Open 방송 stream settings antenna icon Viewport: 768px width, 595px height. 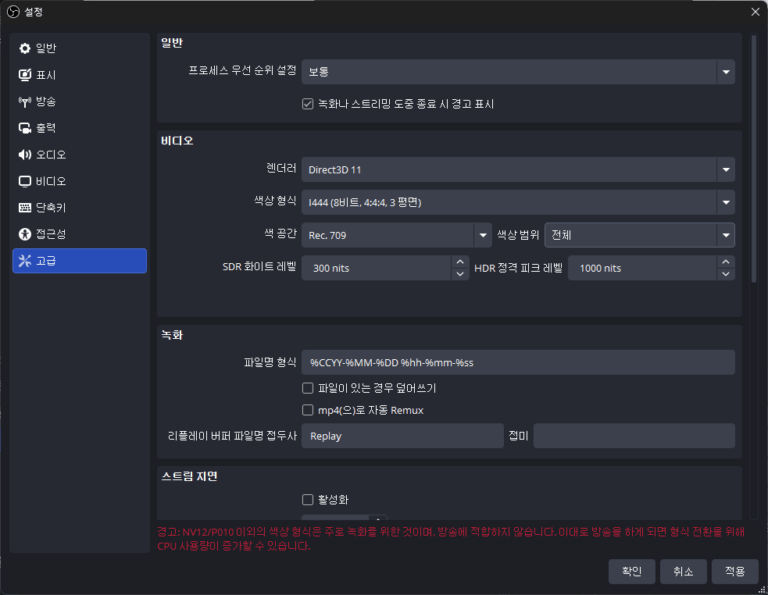point(25,102)
